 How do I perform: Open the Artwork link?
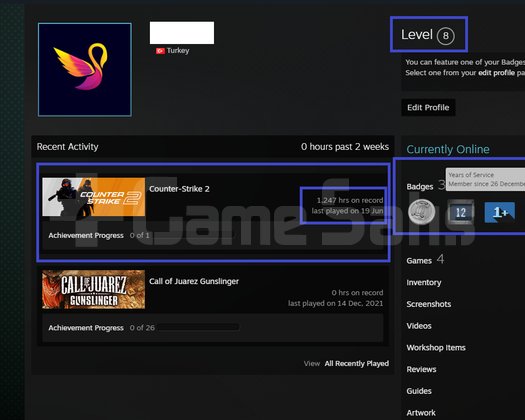tap(421, 413)
